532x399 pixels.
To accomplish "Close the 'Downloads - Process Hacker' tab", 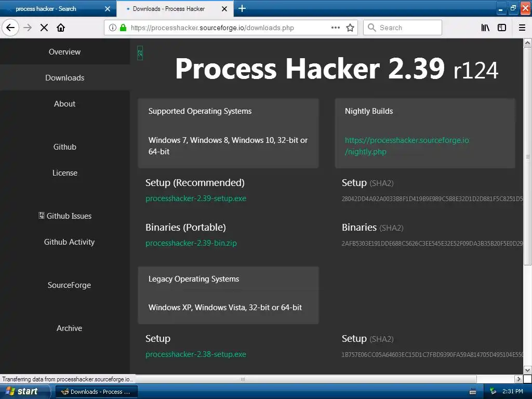I will point(224,9).
